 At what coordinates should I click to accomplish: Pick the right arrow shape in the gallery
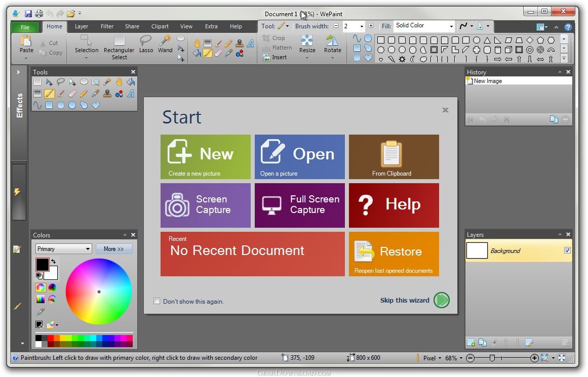pos(498,59)
